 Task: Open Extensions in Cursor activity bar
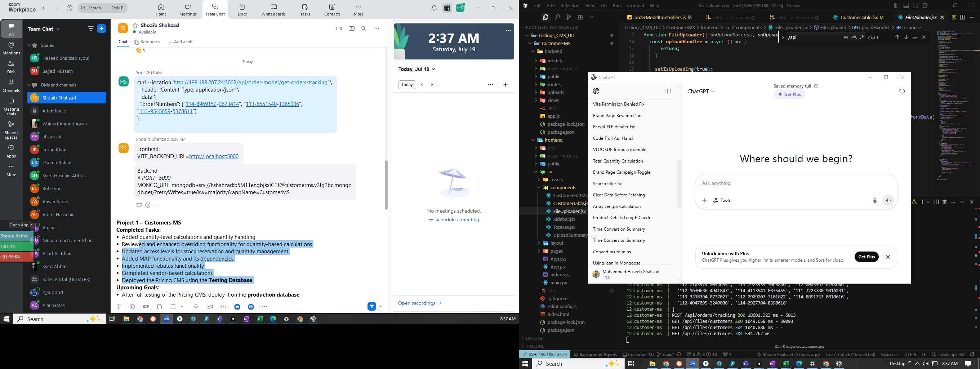(580, 17)
